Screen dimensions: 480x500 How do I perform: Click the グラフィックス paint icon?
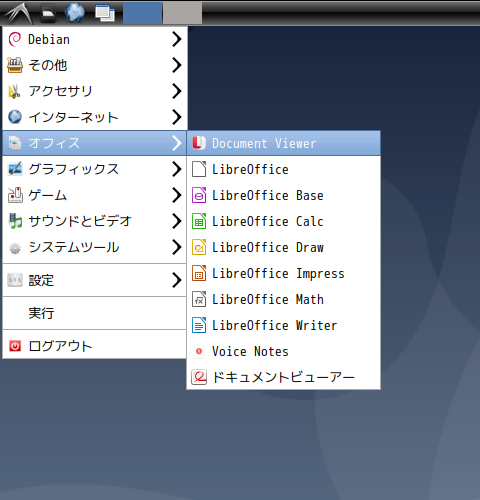coord(15,169)
